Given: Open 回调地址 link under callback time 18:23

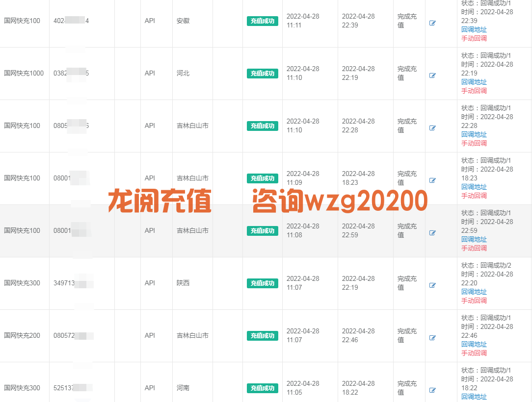Looking at the screenshot, I should [x=474, y=187].
